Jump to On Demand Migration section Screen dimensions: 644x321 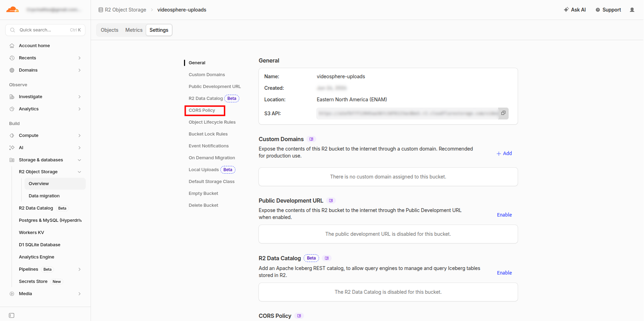[x=212, y=158]
